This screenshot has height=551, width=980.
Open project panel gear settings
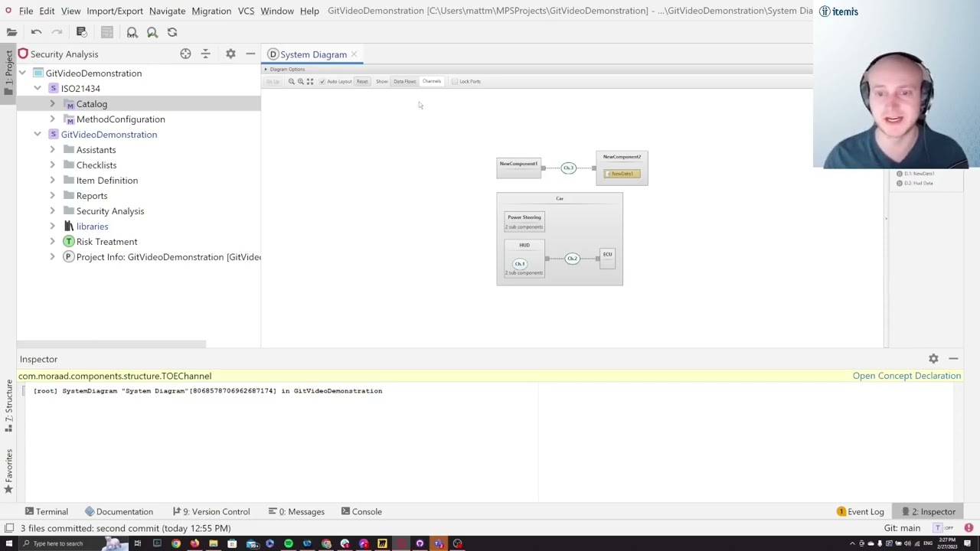point(230,54)
